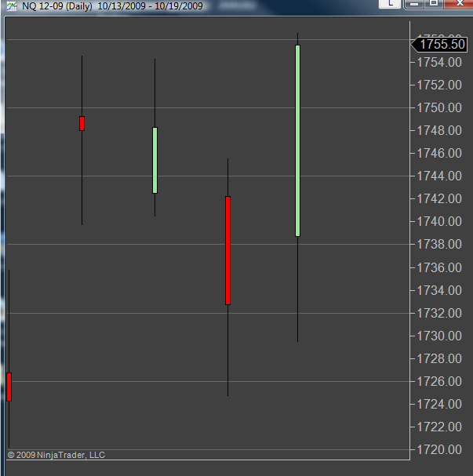Click the 2009 NinjaTrader, LLC copyright text
473x476 pixels.
tap(56, 455)
